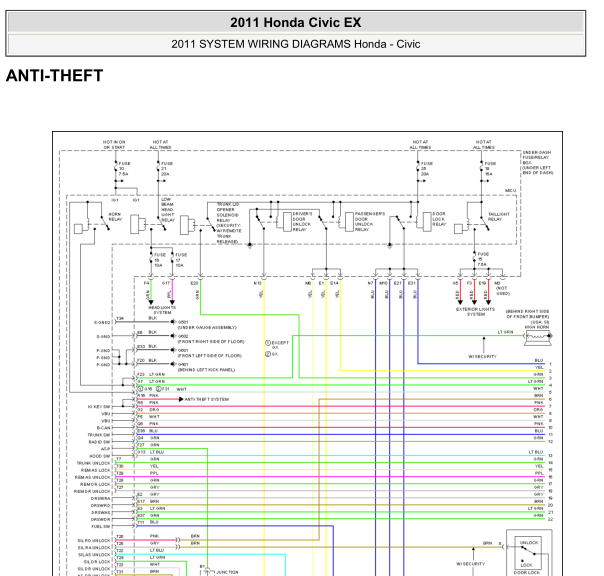Select the FUSE 17 10A label
The height and width of the screenshot is (576, 604).
tap(181, 260)
